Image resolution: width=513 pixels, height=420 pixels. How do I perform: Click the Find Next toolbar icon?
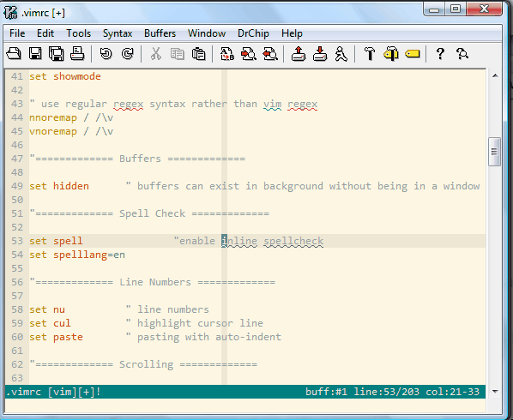(249, 54)
